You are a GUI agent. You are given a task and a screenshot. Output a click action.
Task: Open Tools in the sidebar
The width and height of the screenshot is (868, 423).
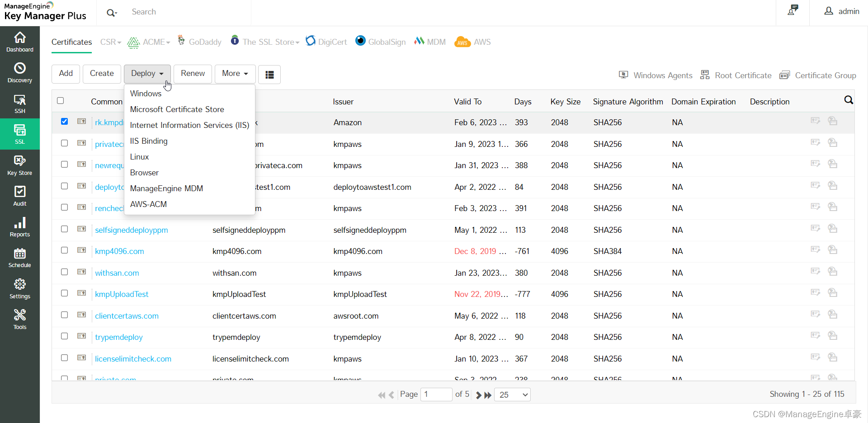[20, 320]
